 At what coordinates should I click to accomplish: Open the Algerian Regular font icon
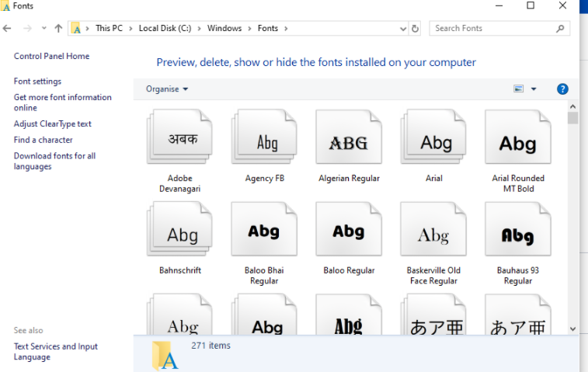click(x=349, y=142)
